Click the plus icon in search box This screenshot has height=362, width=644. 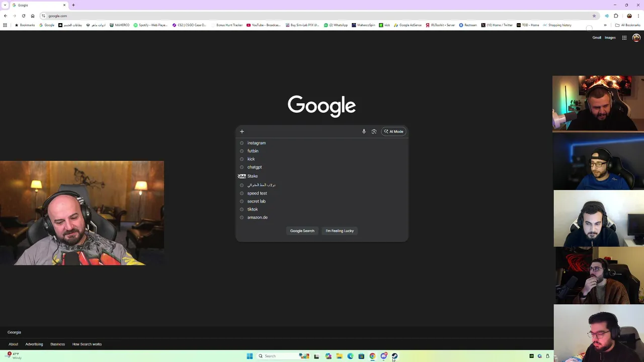pyautogui.click(x=242, y=131)
